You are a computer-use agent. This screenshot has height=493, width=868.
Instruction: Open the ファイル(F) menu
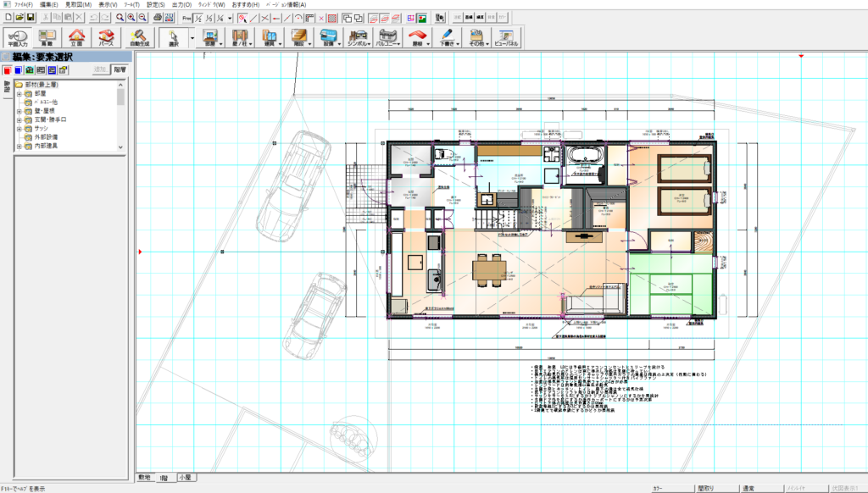click(x=25, y=4)
